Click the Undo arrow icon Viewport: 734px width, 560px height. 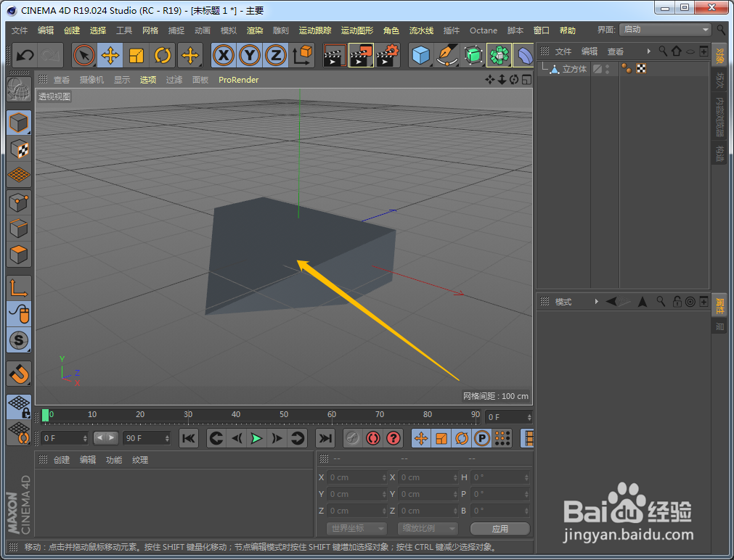tap(25, 56)
